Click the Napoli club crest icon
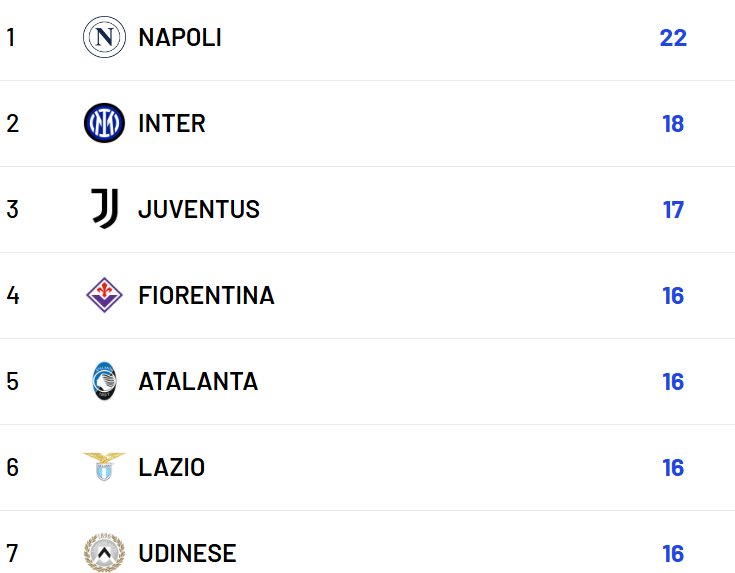 [104, 38]
